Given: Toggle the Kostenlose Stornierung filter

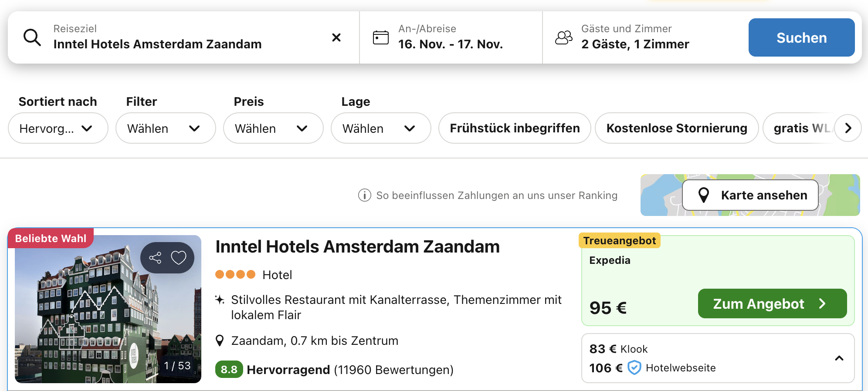Looking at the screenshot, I should [676, 128].
